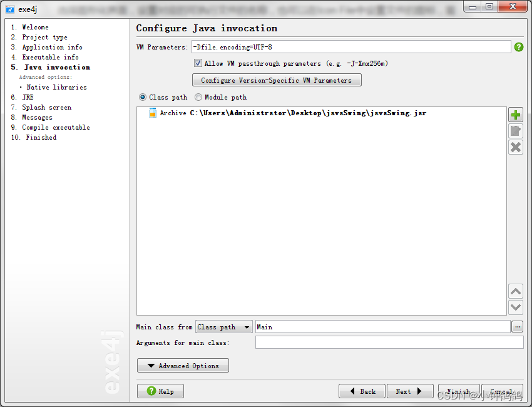
Task: Select the Class path radio button
Action: [143, 98]
